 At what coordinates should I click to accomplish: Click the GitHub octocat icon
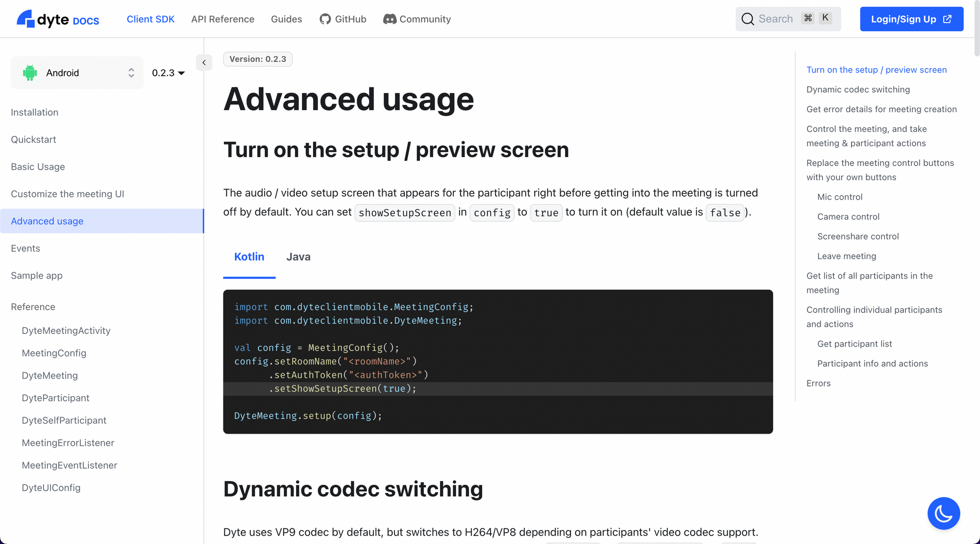pos(325,19)
